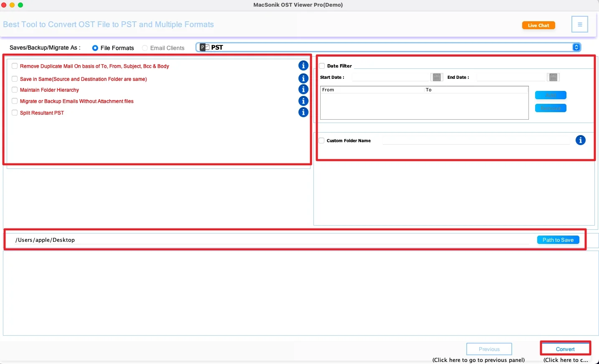Click the Start Date input field
The image size is (599, 364).
pyautogui.click(x=391, y=77)
